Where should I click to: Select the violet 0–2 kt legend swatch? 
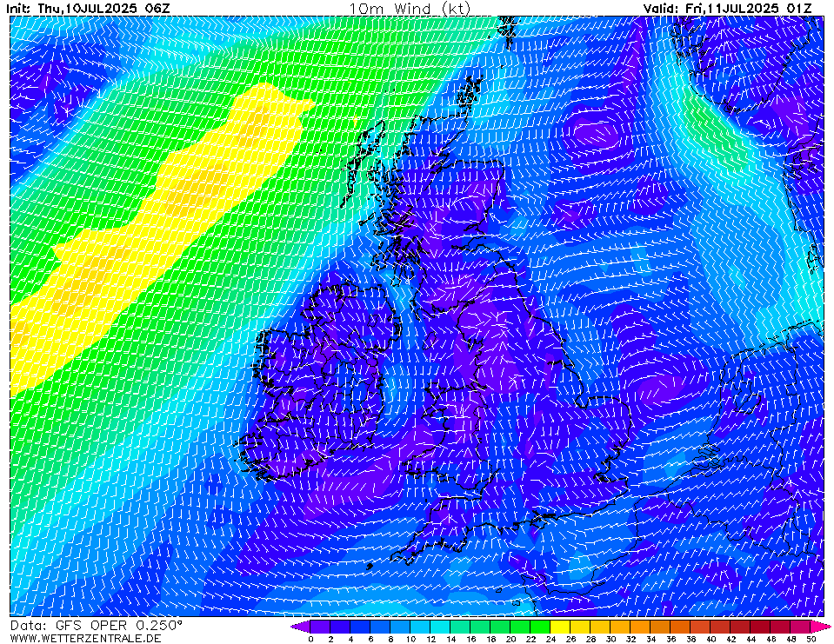320,627
